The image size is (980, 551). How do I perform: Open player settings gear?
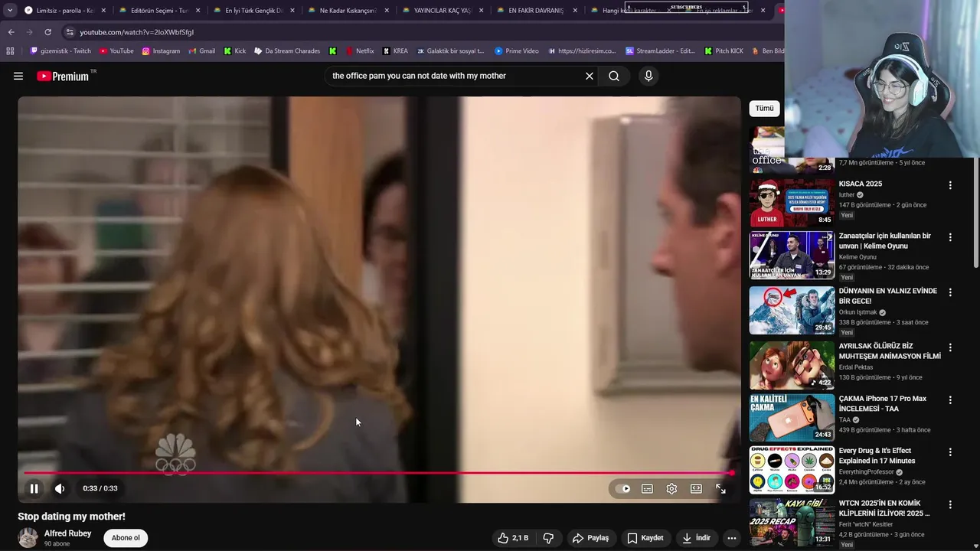click(671, 489)
